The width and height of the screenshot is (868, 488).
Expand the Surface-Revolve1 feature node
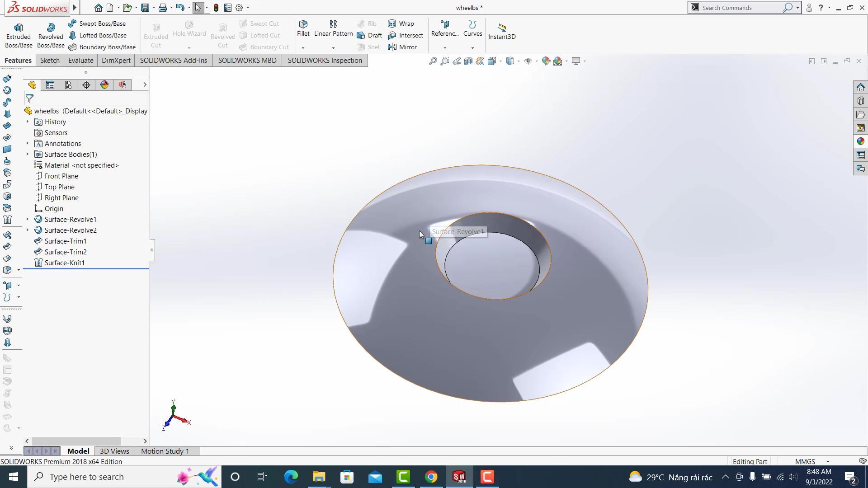click(27, 219)
